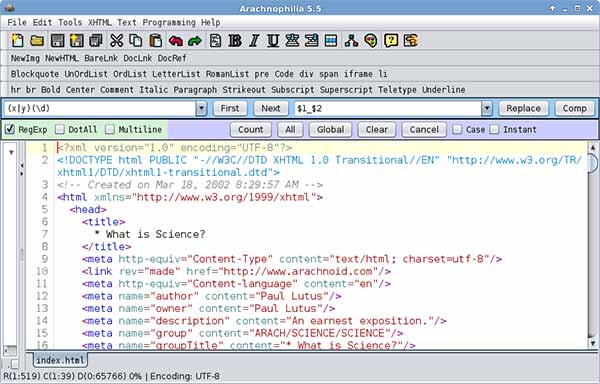Image resolution: width=600 pixels, height=384 pixels.
Task: Click the UnOrdList tag item
Action: point(86,74)
